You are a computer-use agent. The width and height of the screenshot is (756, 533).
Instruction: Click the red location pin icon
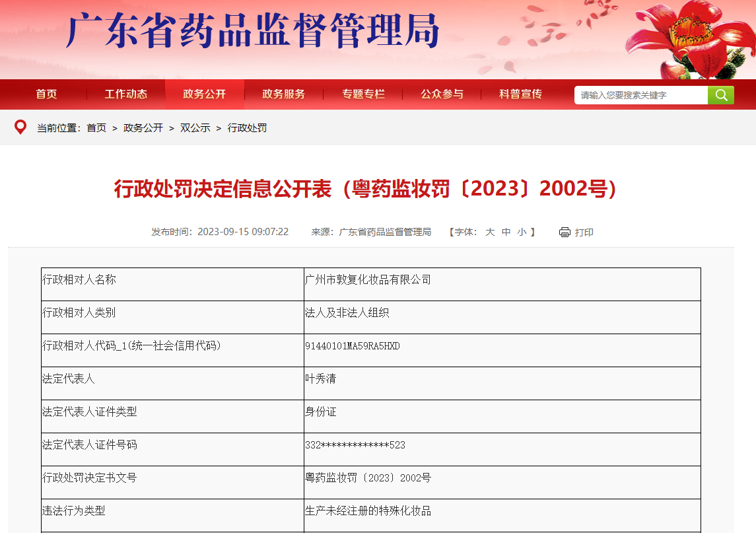(x=20, y=127)
